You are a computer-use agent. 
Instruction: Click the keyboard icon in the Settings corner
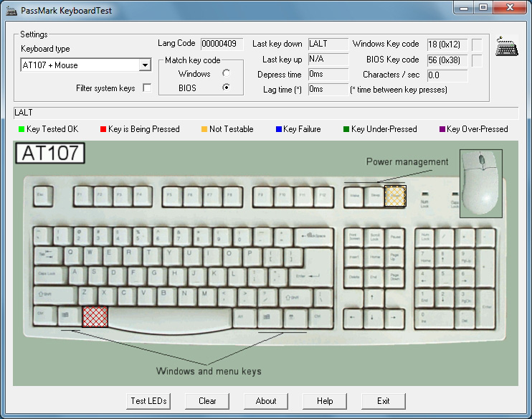pyautogui.click(x=507, y=47)
